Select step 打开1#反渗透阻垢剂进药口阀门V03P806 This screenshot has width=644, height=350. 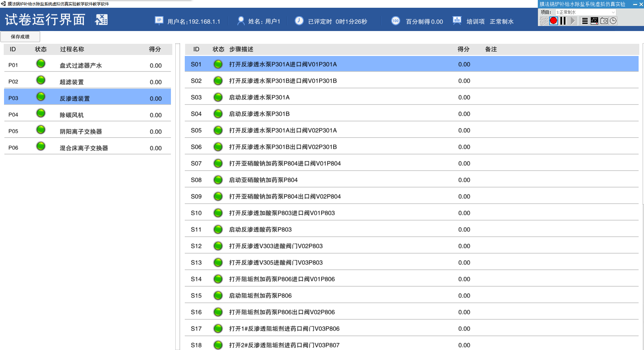click(412, 328)
